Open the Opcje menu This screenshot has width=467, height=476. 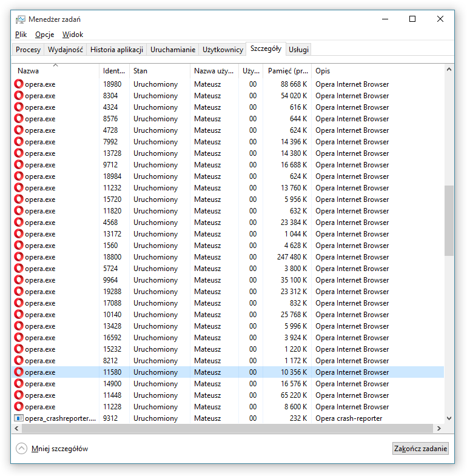tap(45, 35)
